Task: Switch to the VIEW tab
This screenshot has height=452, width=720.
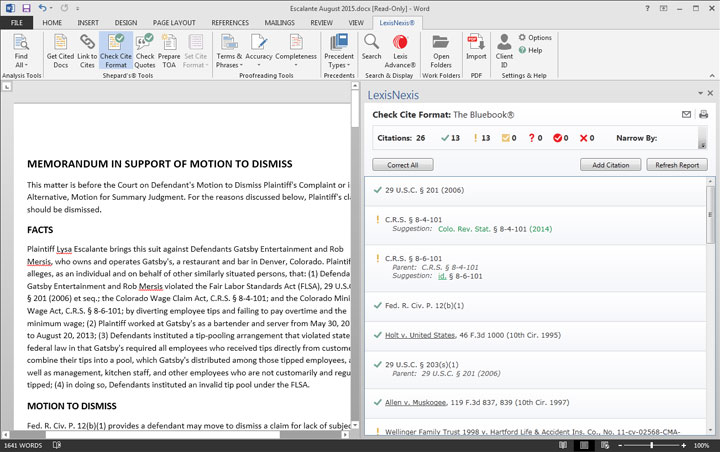Action: click(356, 23)
